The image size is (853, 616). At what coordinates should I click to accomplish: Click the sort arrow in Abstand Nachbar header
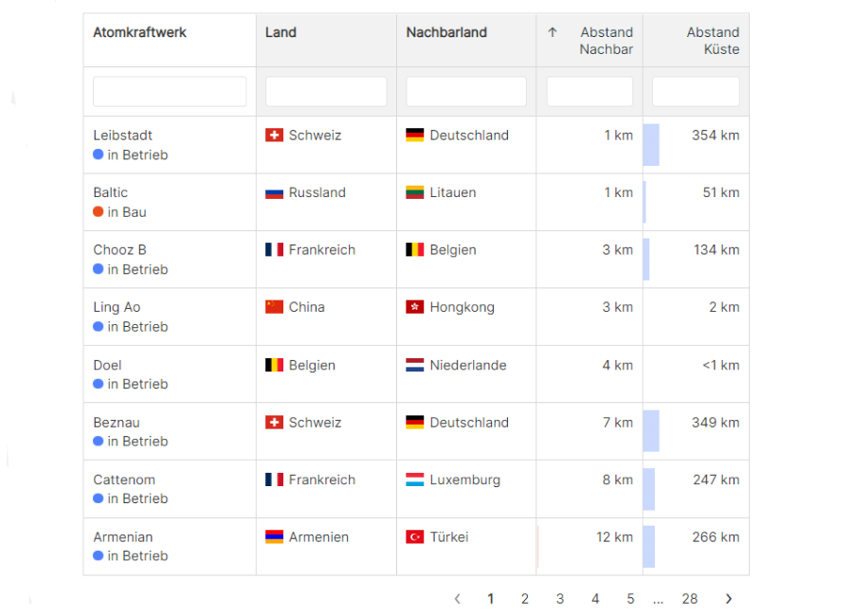(x=553, y=32)
